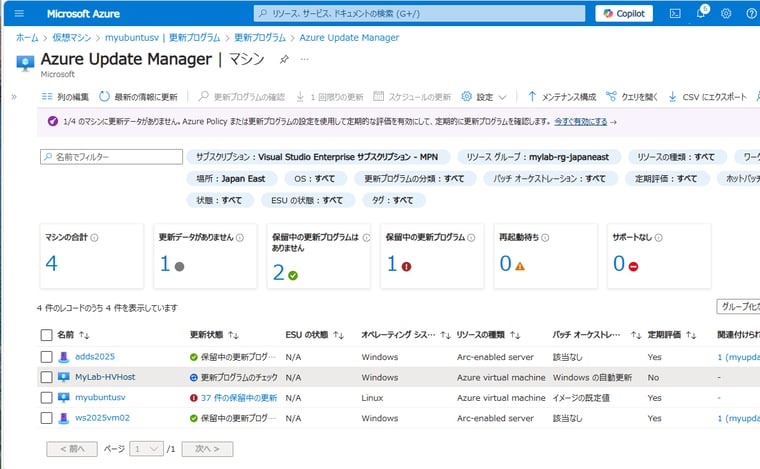
Task: Select checkbox for myubuntusv row
Action: point(47,398)
